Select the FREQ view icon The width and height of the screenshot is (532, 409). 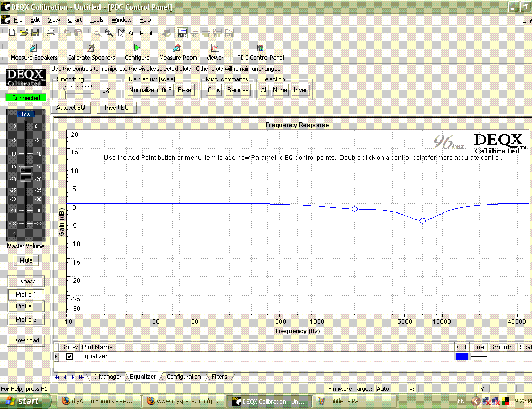pyautogui.click(x=182, y=32)
